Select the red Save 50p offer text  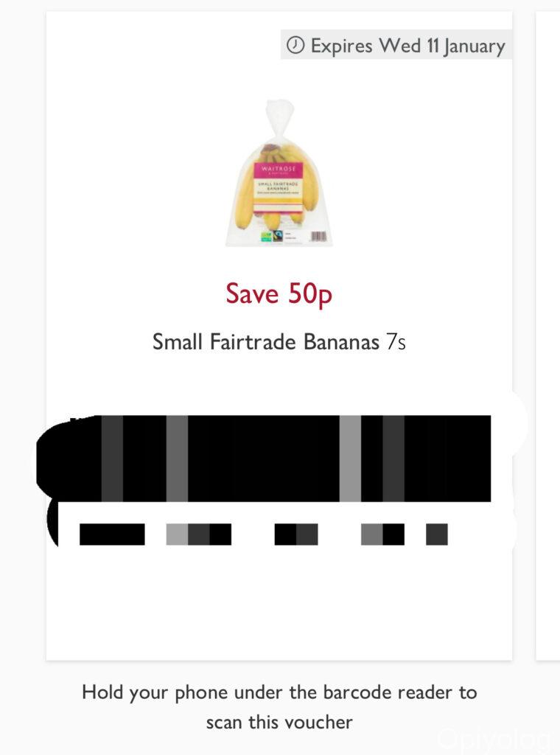tap(279, 293)
